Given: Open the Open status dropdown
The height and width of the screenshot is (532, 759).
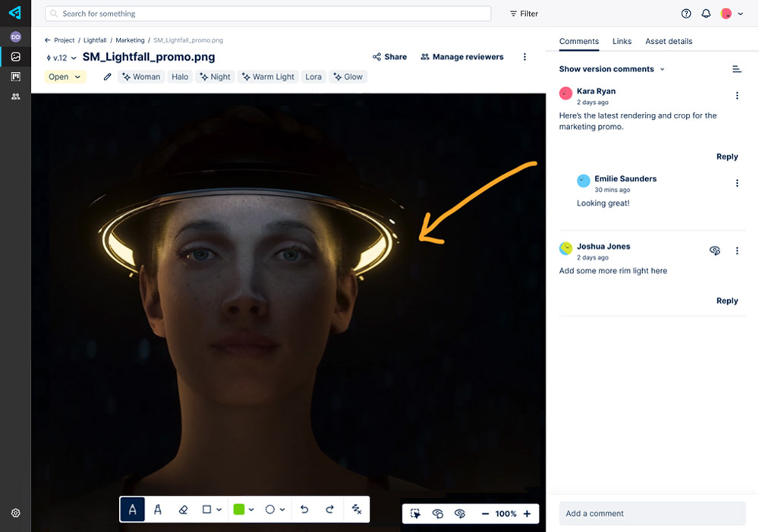Looking at the screenshot, I should point(65,77).
